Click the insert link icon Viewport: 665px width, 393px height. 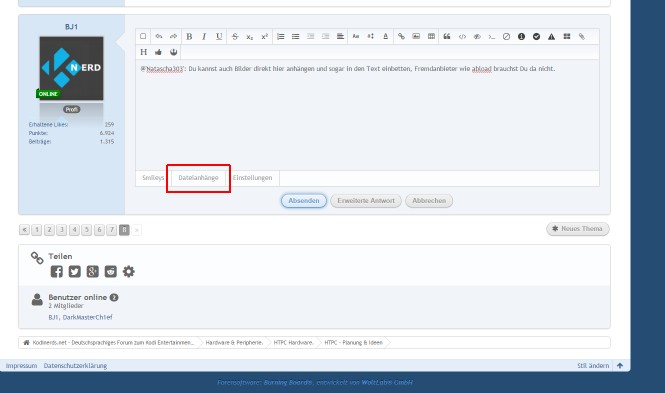tap(401, 36)
